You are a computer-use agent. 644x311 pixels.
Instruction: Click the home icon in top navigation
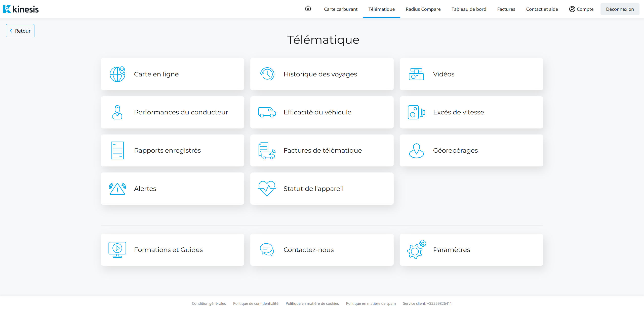[x=308, y=9]
